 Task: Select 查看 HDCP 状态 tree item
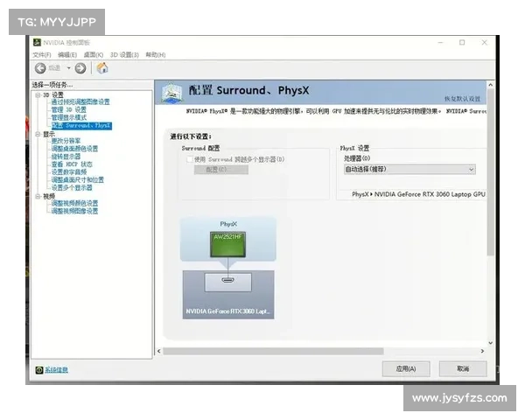point(72,164)
